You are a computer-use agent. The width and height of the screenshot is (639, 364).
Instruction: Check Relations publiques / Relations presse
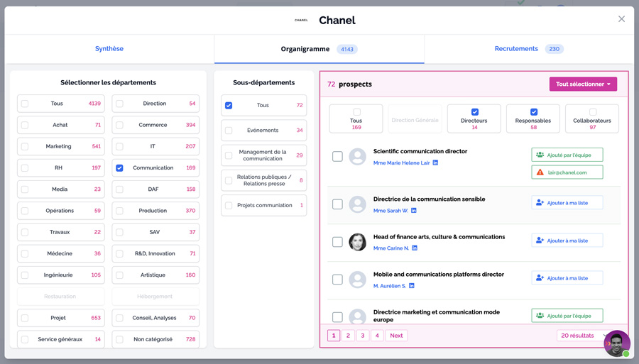point(229,180)
